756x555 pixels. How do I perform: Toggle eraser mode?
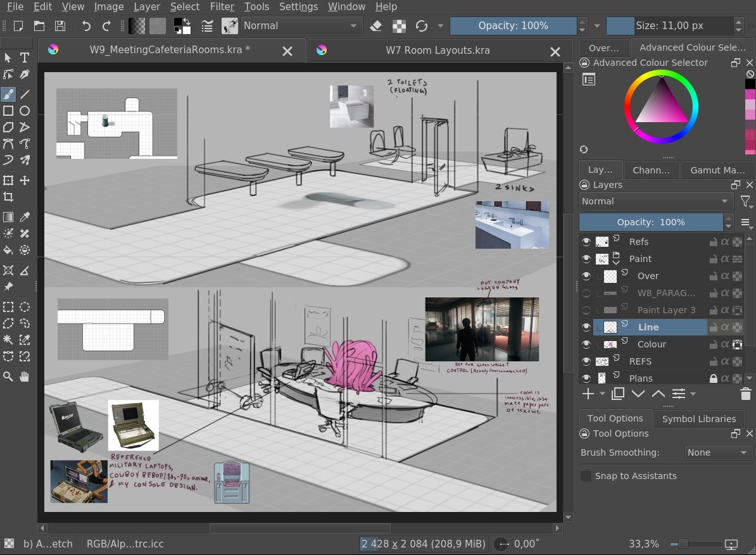coord(376,25)
